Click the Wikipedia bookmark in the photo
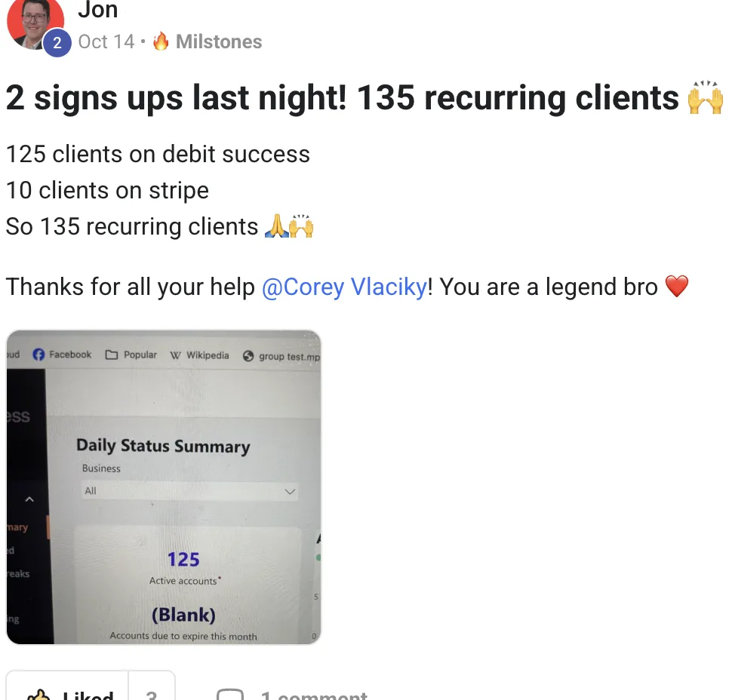Image resolution: width=732 pixels, height=700 pixels. (x=200, y=355)
